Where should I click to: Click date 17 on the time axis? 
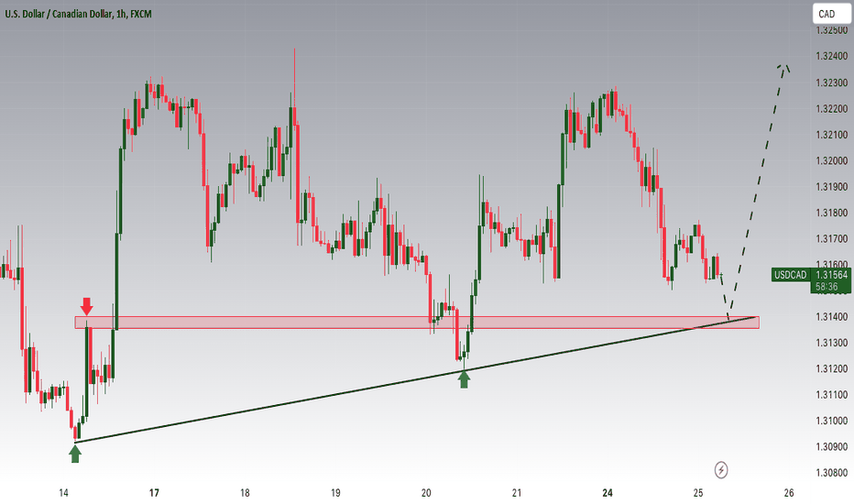pyautogui.click(x=154, y=493)
